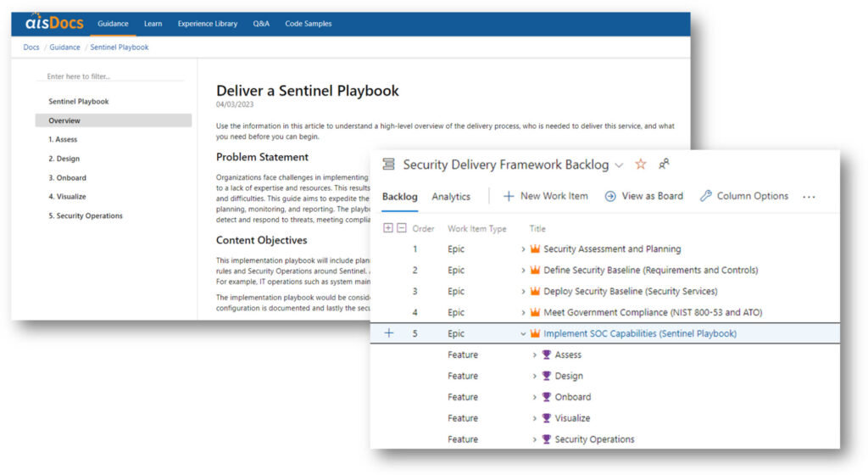Click crown icon of Meet Government Compliance

[535, 311]
